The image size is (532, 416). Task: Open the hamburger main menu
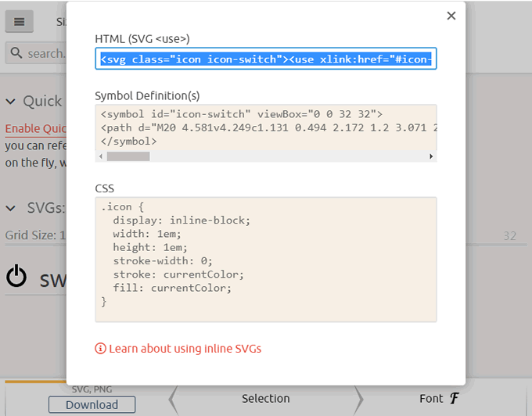[x=19, y=22]
